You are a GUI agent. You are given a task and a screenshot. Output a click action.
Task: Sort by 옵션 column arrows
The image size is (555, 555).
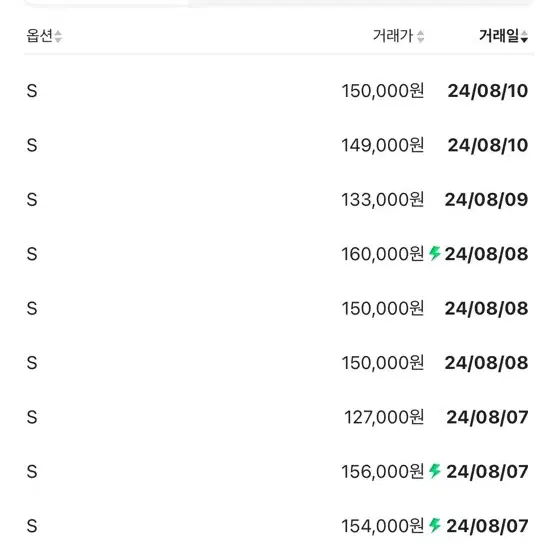pos(58,36)
